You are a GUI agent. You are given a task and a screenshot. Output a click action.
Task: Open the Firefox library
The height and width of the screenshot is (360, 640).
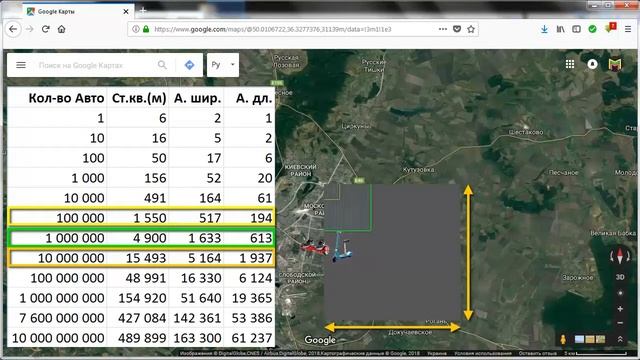point(560,29)
